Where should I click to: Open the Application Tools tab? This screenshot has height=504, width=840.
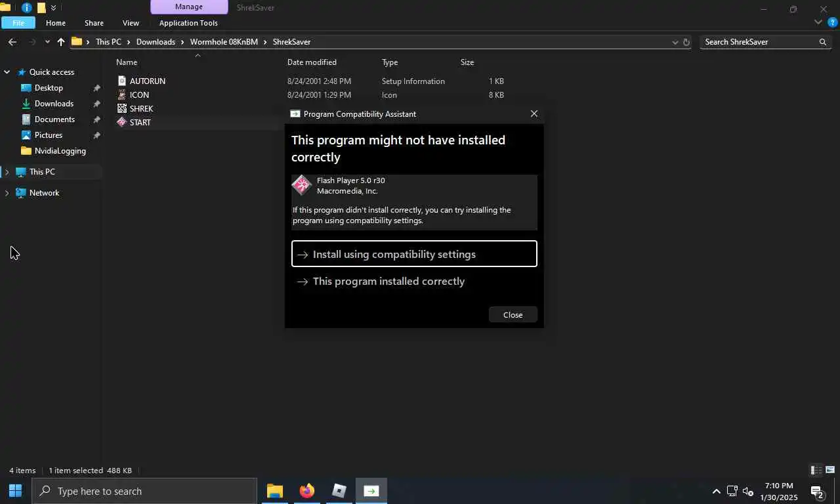point(188,22)
